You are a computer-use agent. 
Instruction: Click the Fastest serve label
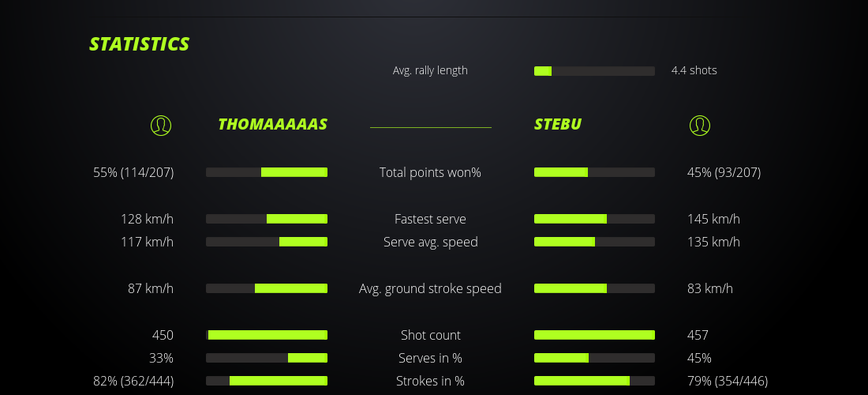click(x=430, y=219)
